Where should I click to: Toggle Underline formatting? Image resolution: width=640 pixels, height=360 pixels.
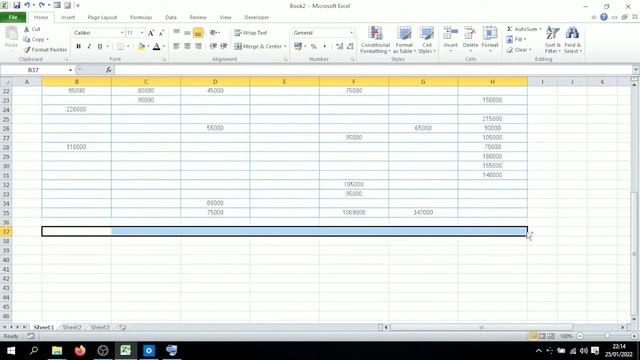(x=100, y=46)
